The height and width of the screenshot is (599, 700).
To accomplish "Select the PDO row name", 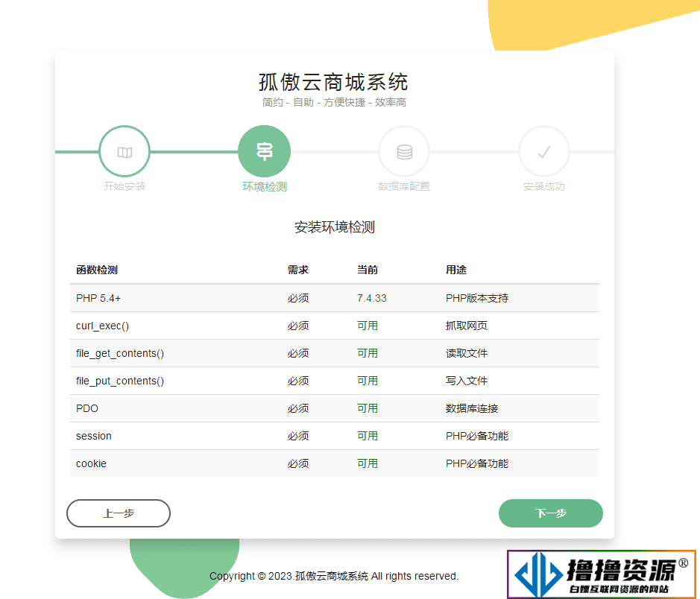I will (87, 408).
